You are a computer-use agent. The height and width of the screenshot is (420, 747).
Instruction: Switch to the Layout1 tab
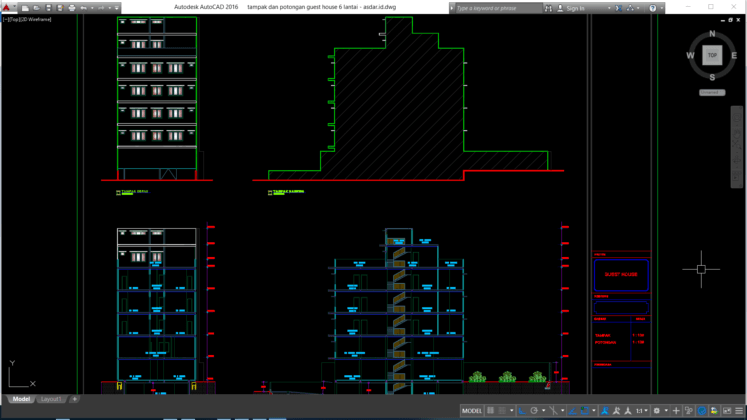pyautogui.click(x=51, y=399)
